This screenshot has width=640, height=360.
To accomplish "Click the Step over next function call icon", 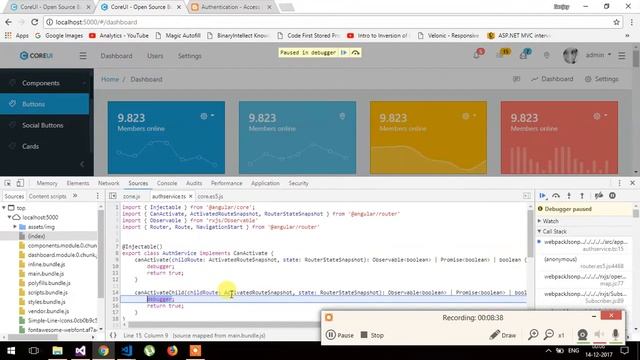I will 556,196.
